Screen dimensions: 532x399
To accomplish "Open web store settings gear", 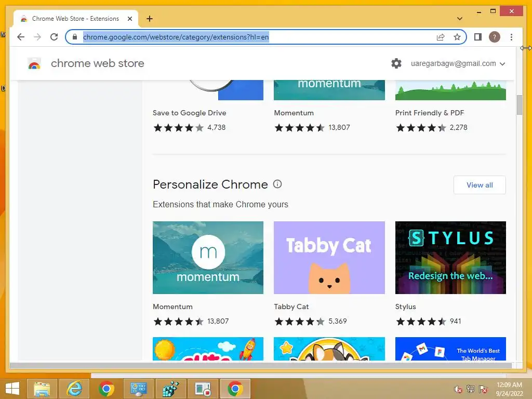I will click(x=396, y=63).
